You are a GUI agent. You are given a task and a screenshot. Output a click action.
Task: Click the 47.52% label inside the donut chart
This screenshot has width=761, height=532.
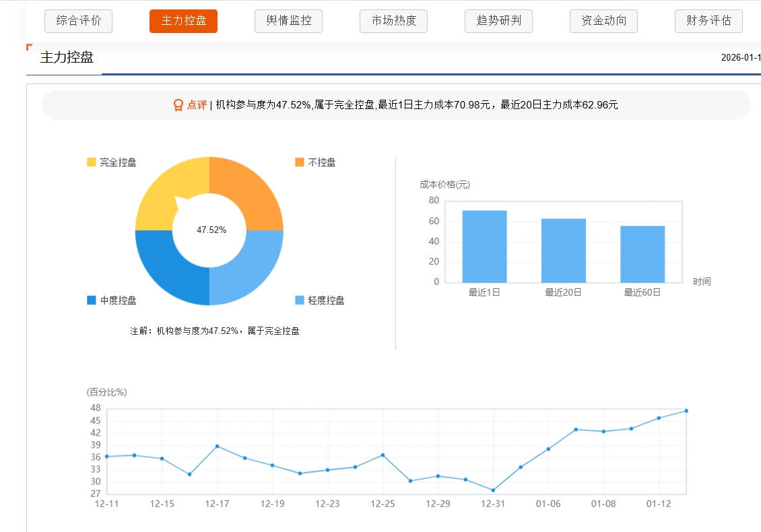[x=211, y=230]
